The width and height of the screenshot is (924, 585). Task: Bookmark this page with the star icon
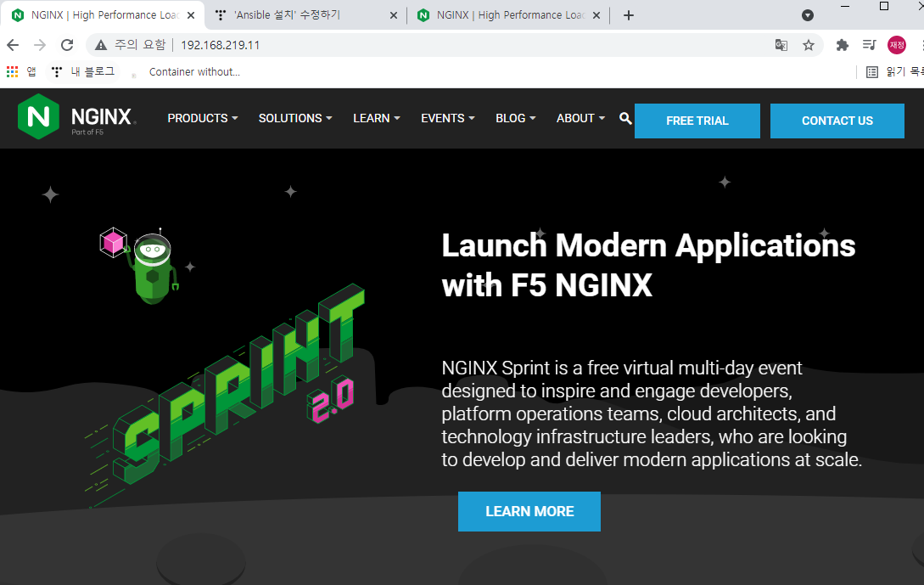point(809,45)
